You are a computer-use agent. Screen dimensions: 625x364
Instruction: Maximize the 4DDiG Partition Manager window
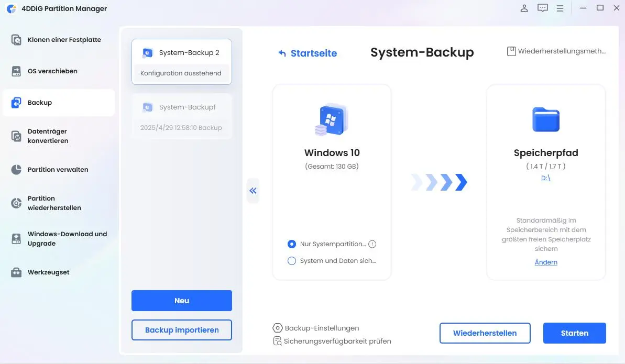600,8
